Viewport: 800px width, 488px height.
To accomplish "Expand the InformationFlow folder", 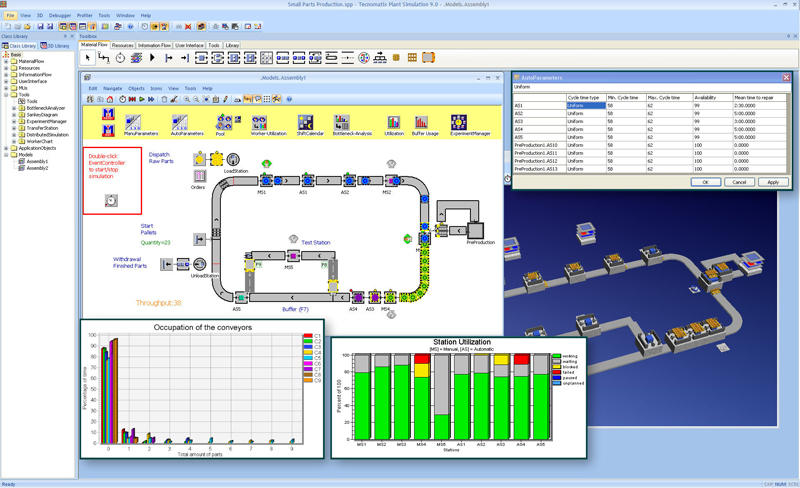I will pyautogui.click(x=6, y=75).
